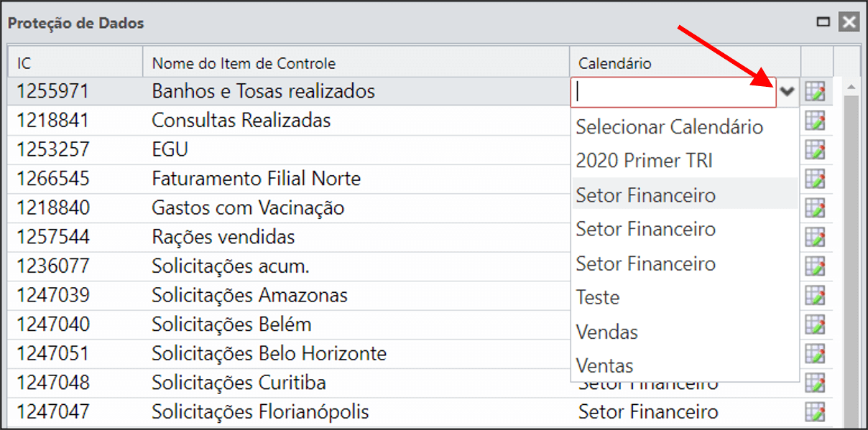The width and height of the screenshot is (868, 430).
Task: Click the scrollbar up arrow
Action: coord(852,88)
